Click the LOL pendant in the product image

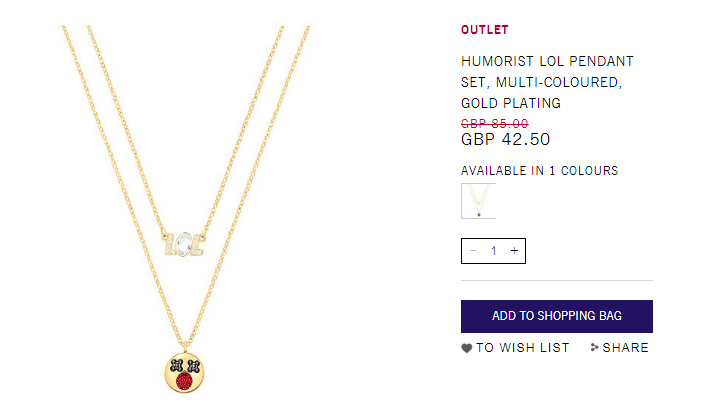tap(184, 243)
